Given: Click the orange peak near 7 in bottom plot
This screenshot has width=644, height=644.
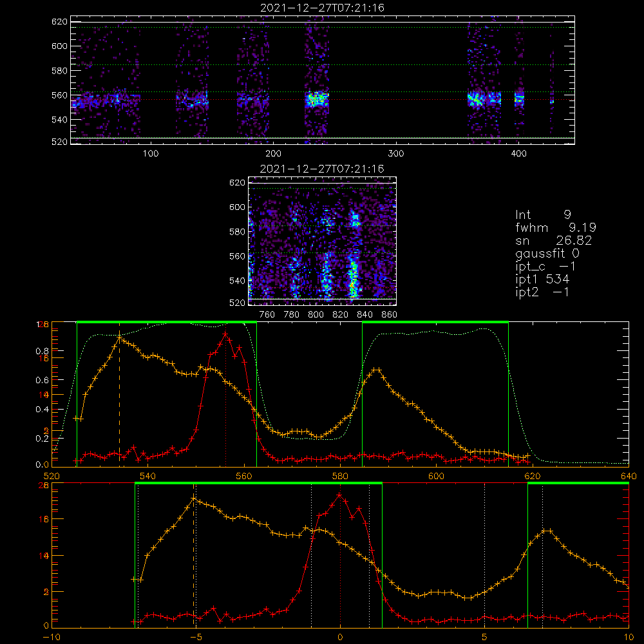Looking at the screenshot, I should tap(547, 531).
